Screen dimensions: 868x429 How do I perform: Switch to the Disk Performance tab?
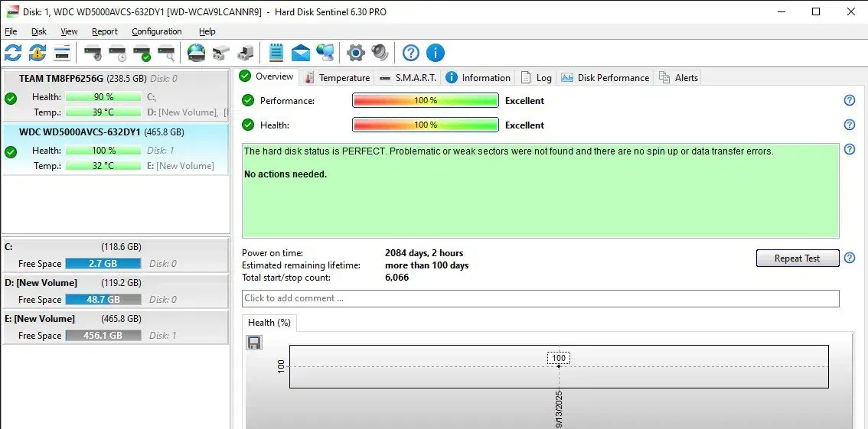[605, 78]
